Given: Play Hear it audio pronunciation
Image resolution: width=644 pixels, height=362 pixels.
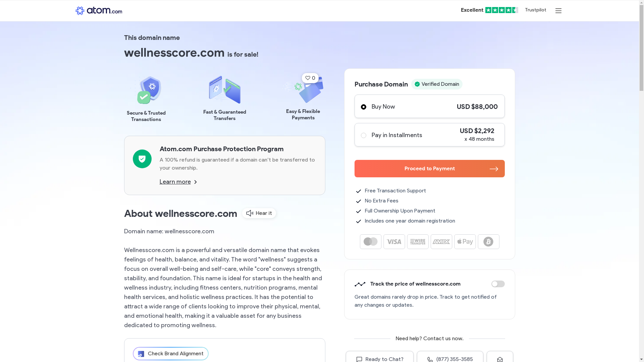Looking at the screenshot, I should tap(259, 213).
